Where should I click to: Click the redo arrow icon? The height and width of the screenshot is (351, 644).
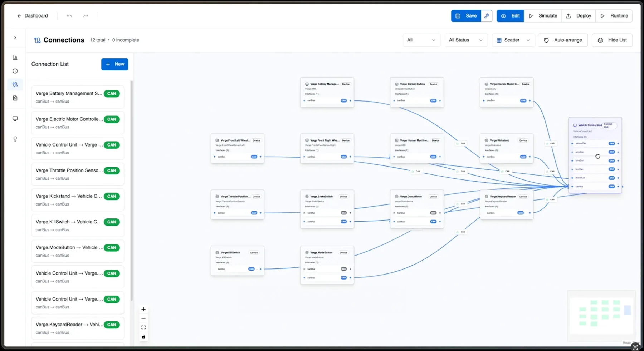(86, 16)
